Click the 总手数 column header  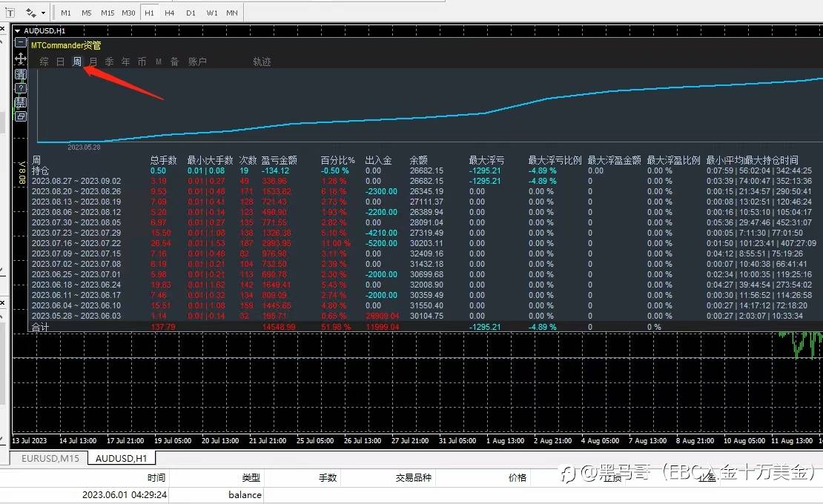pos(163,160)
